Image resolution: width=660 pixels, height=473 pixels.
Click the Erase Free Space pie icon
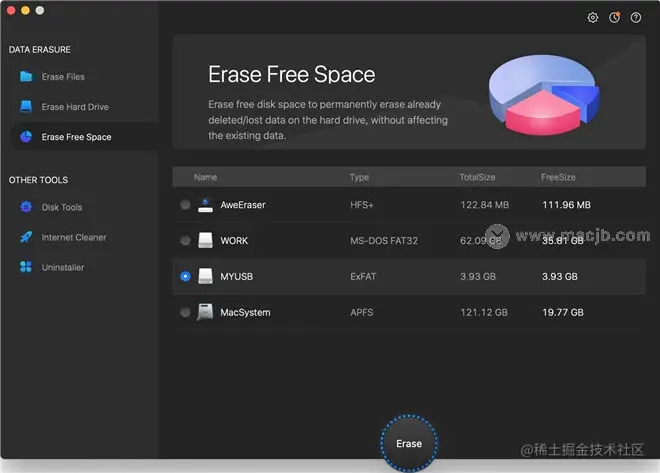(26, 136)
